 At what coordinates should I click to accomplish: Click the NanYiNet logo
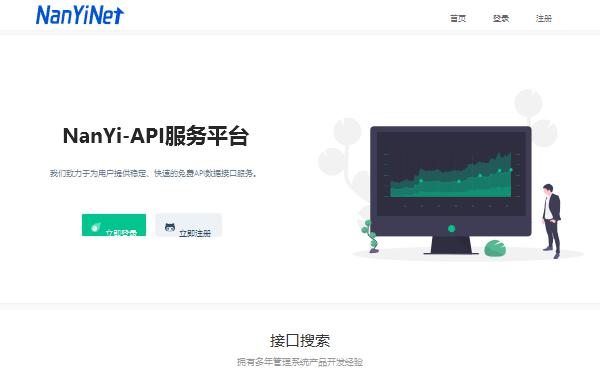pyautogui.click(x=80, y=15)
